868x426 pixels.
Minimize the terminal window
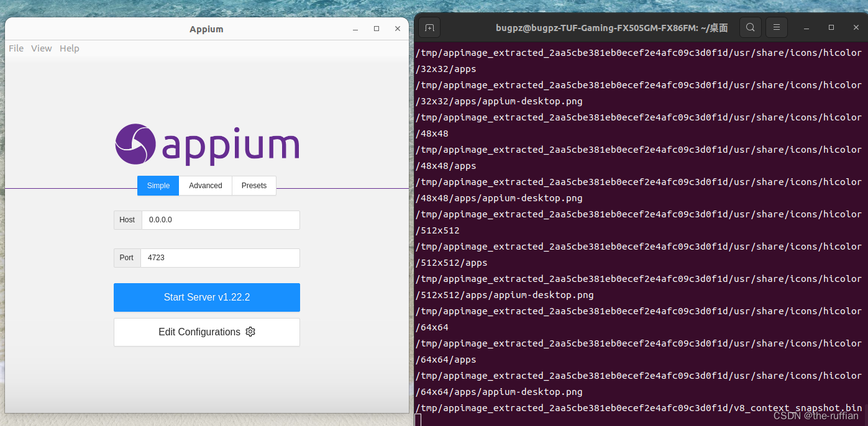point(806,28)
